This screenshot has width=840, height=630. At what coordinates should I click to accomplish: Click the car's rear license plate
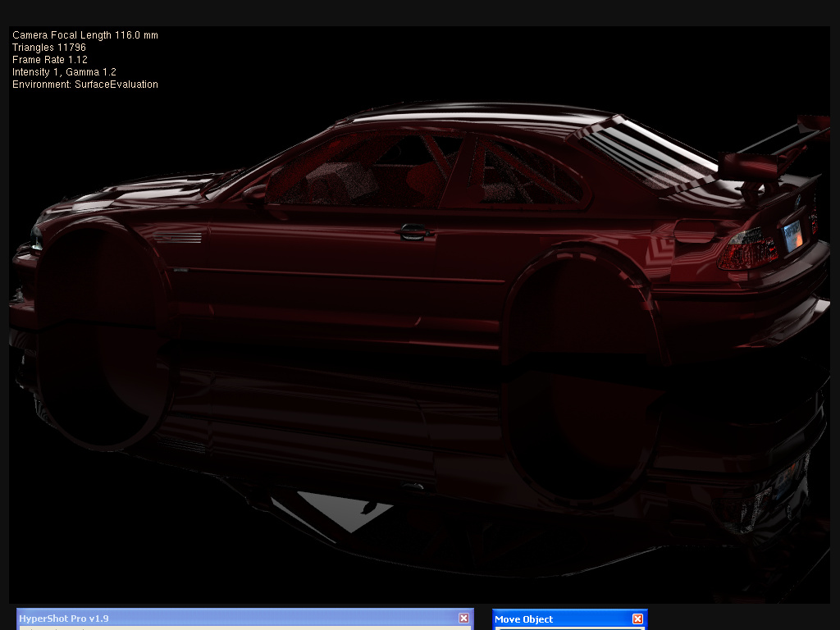(793, 235)
